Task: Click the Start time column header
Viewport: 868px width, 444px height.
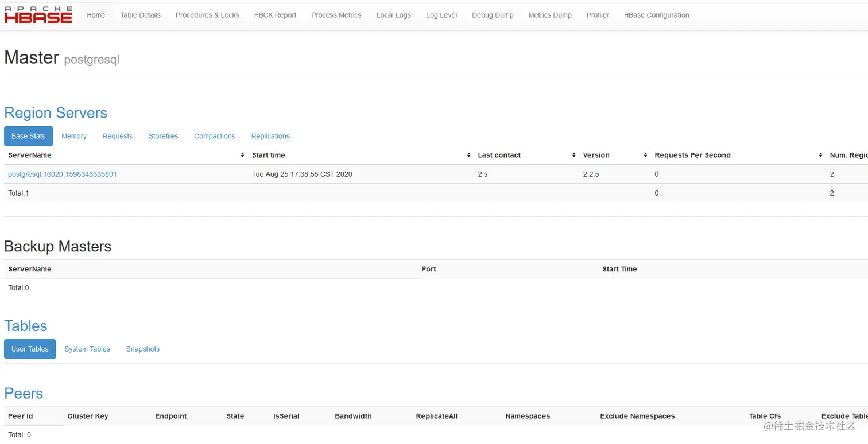Action: 269,155
